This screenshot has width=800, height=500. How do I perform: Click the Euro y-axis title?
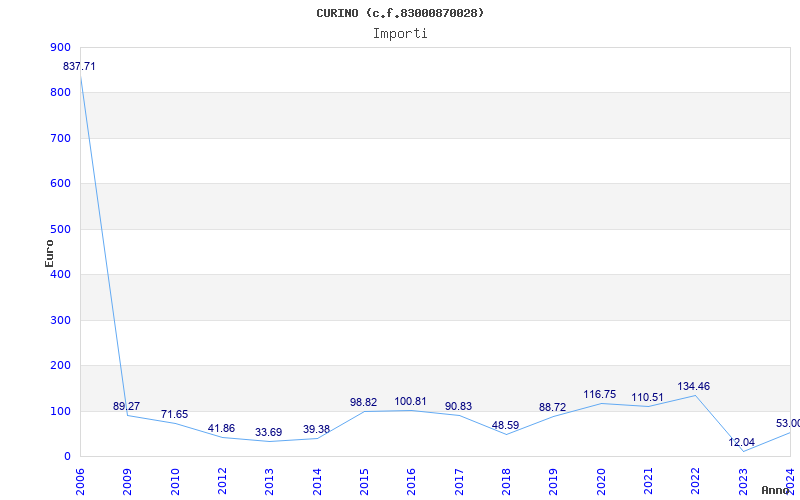click(x=49, y=253)
